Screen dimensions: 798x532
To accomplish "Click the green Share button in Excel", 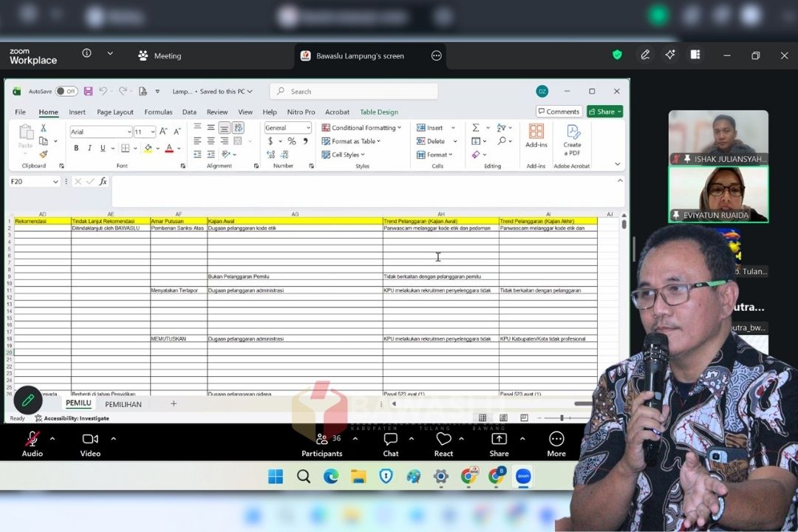I will click(x=604, y=112).
